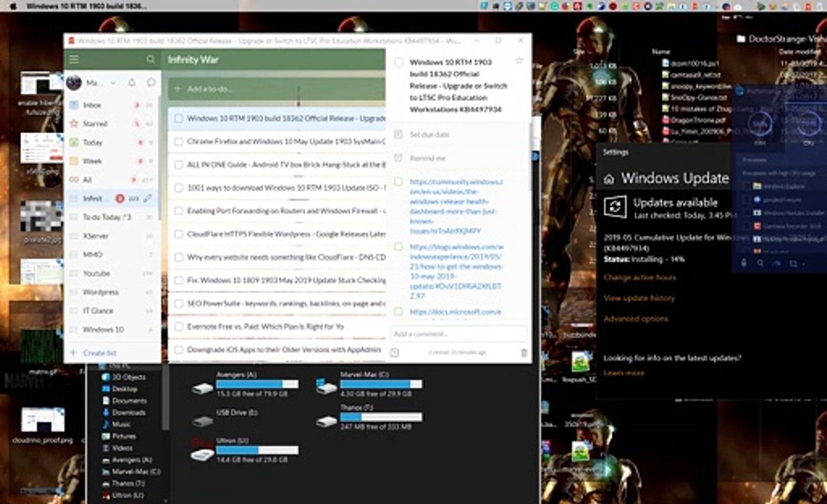
Task: Tick checkbox for 'Chrome Firefox and Windows 10' task
Action: [179, 142]
